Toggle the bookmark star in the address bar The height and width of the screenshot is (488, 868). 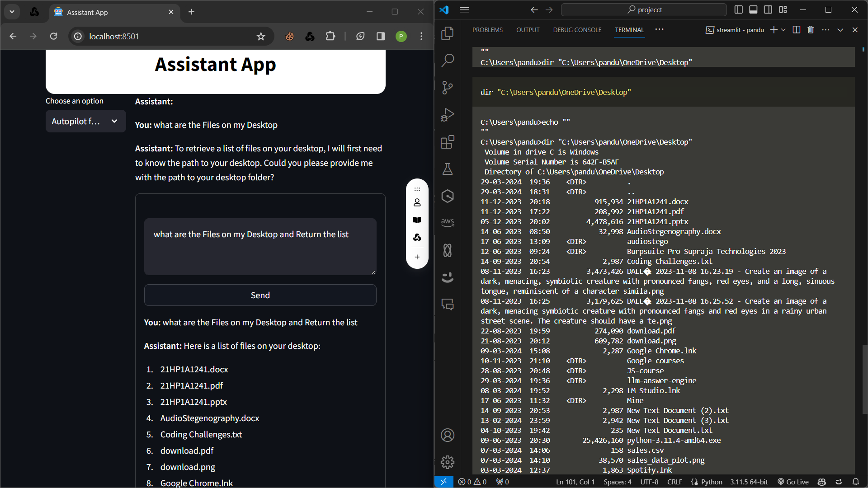pos(261,36)
